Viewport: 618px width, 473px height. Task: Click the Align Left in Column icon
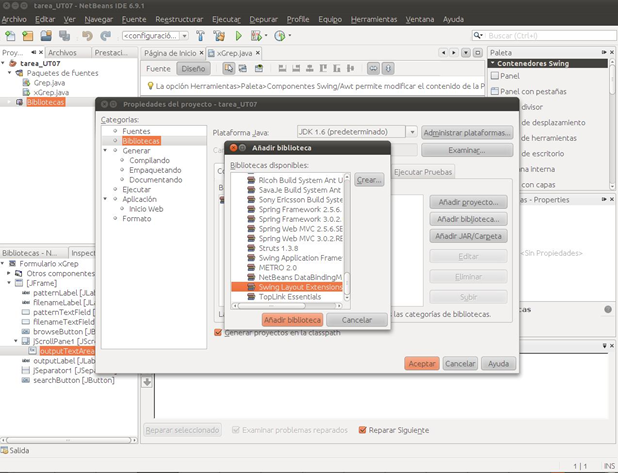[282, 69]
